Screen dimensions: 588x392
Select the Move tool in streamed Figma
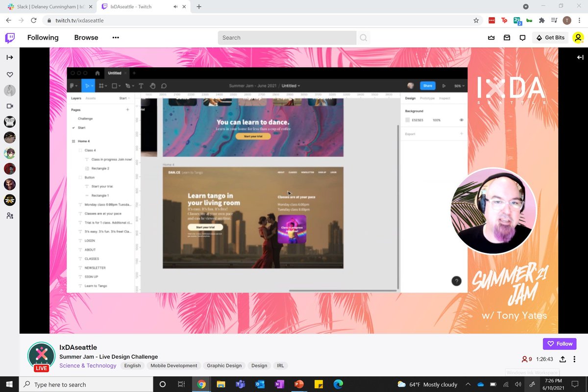(88, 86)
